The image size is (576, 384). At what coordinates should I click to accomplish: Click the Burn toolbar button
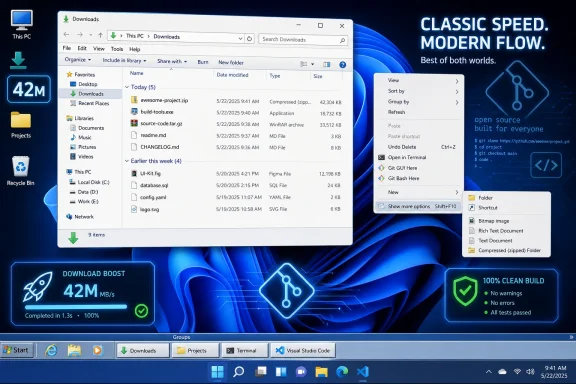[x=203, y=62]
